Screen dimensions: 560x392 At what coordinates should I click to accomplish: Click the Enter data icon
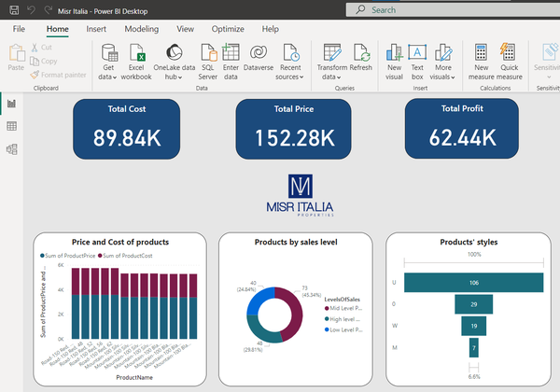(x=231, y=61)
